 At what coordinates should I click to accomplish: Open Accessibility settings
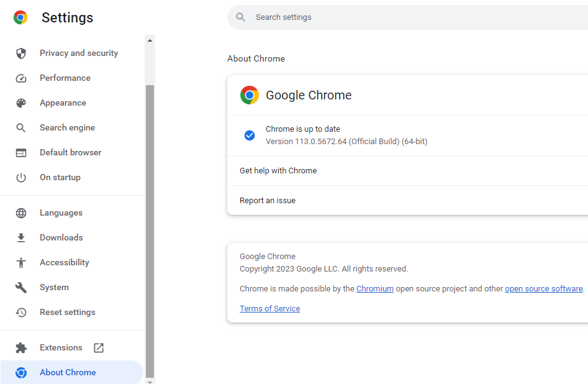72,262
